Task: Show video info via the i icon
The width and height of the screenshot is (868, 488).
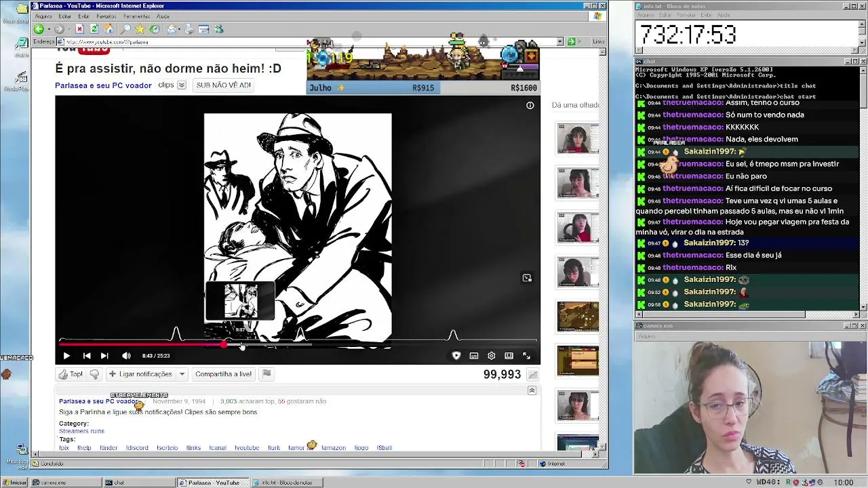Action: click(530, 105)
